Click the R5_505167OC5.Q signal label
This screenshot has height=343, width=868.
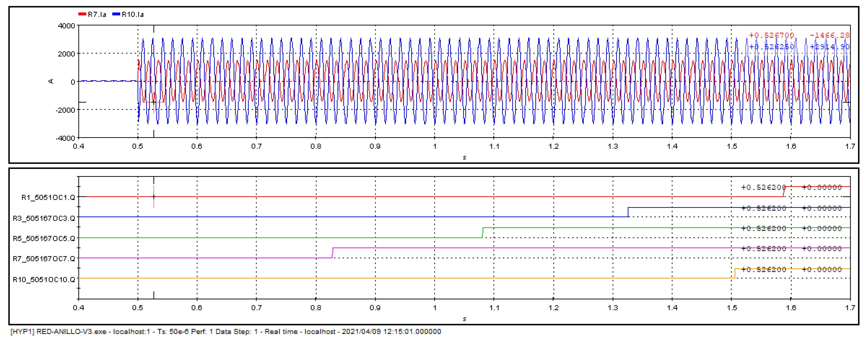click(44, 238)
